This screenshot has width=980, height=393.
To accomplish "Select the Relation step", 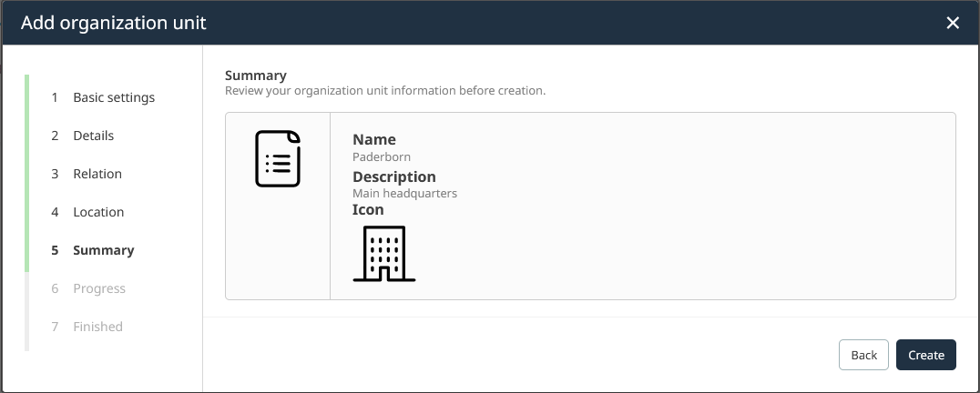I will tap(87, 174).
